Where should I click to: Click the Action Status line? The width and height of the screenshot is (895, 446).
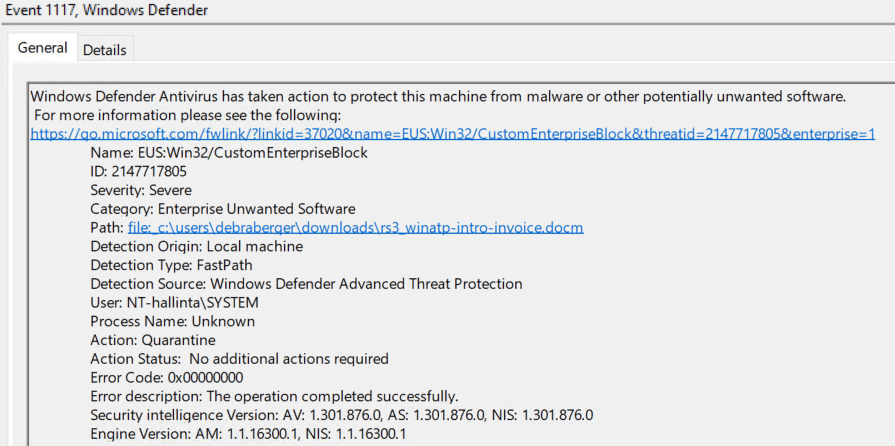[x=239, y=359]
